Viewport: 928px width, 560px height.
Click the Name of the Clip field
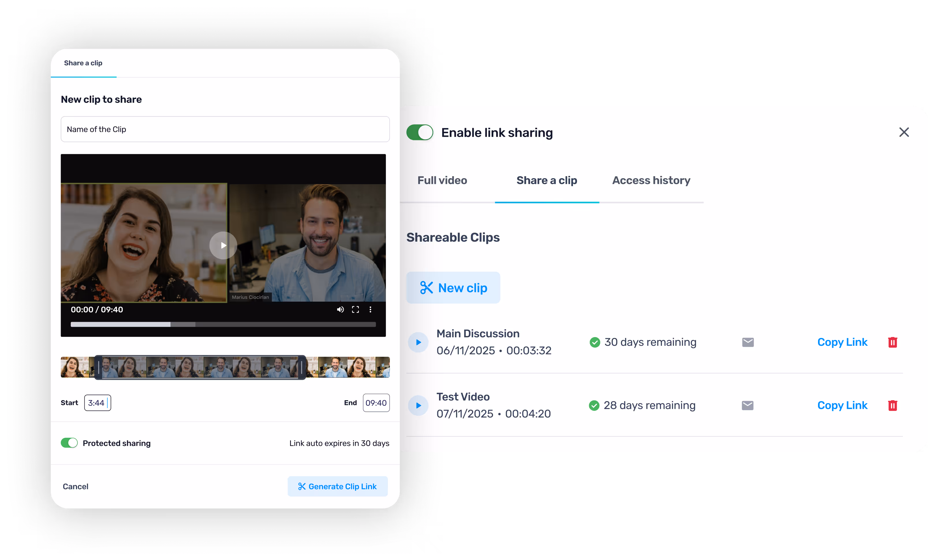click(225, 129)
